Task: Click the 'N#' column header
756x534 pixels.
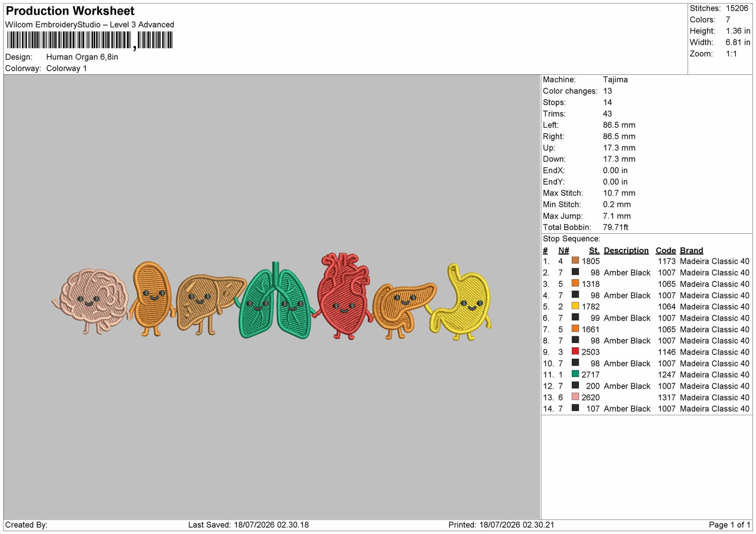Action: (x=563, y=251)
